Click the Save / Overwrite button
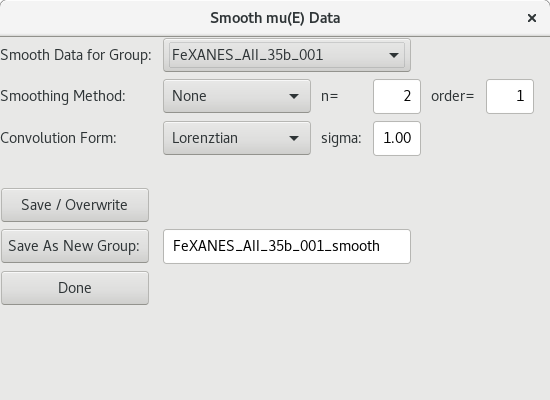The width and height of the screenshot is (550, 400). click(75, 205)
